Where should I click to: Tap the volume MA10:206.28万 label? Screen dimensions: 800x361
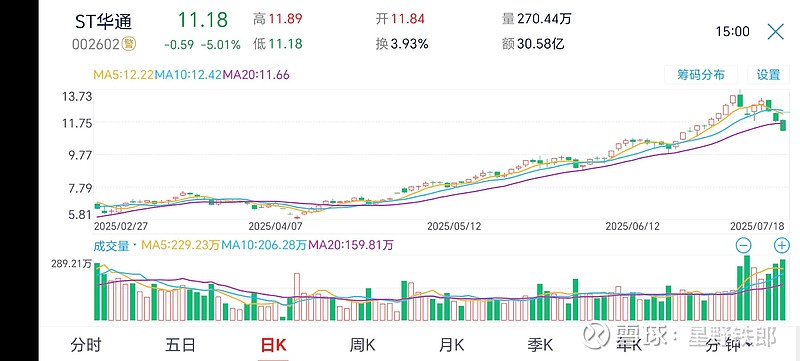click(264, 246)
